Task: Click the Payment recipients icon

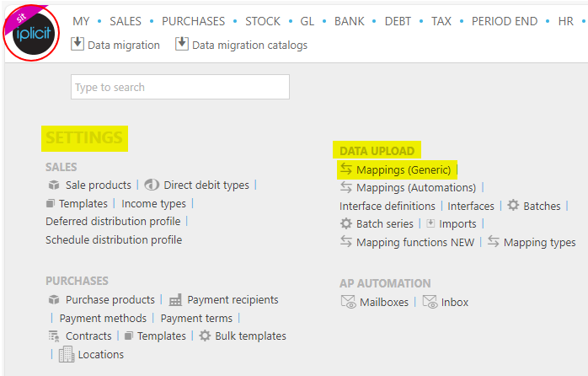Action: click(x=175, y=300)
